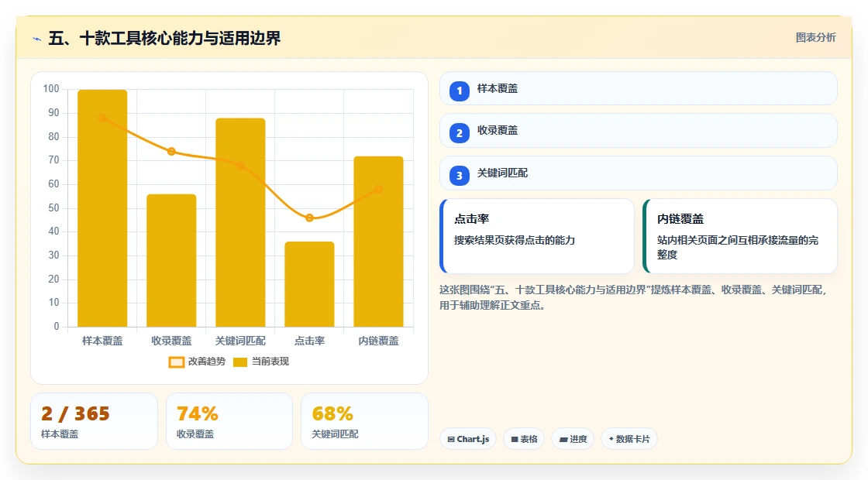Click the 表格 tag

pyautogui.click(x=524, y=439)
